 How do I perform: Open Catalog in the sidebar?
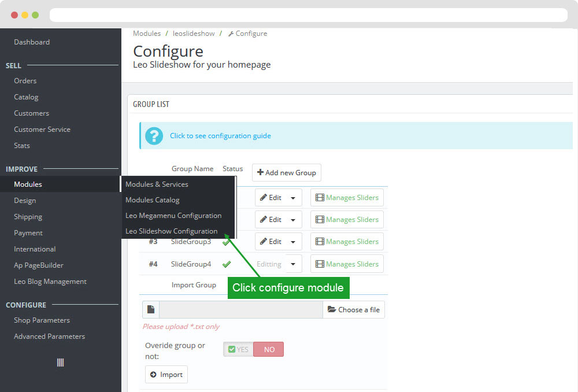pyautogui.click(x=26, y=97)
